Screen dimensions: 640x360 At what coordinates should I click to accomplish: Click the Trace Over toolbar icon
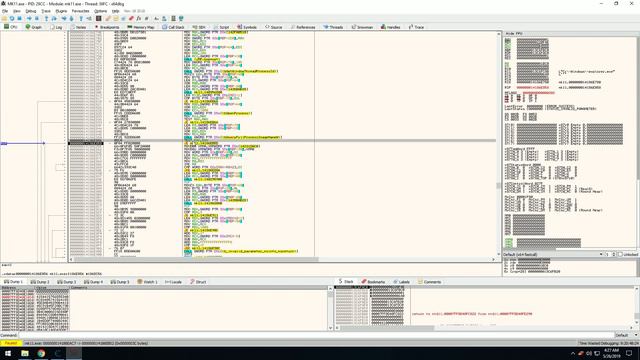pyautogui.click(x=71, y=18)
